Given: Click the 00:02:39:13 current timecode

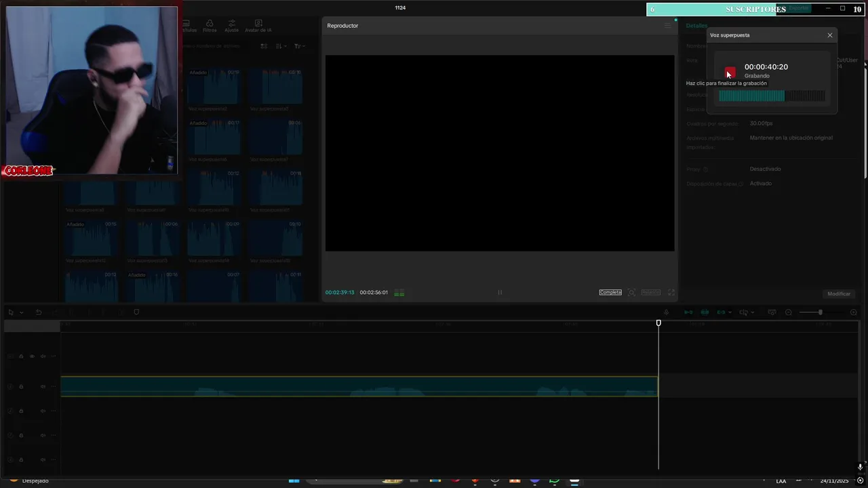Looking at the screenshot, I should coord(340,293).
